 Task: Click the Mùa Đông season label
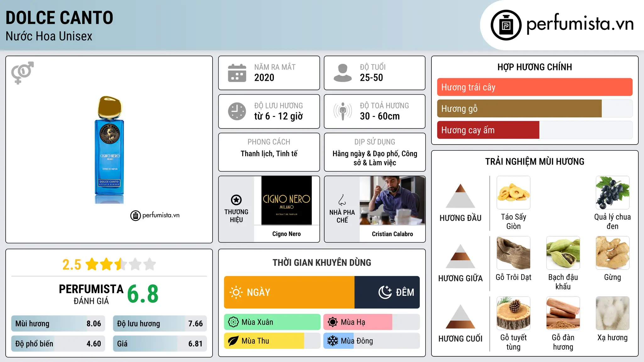coord(357,341)
